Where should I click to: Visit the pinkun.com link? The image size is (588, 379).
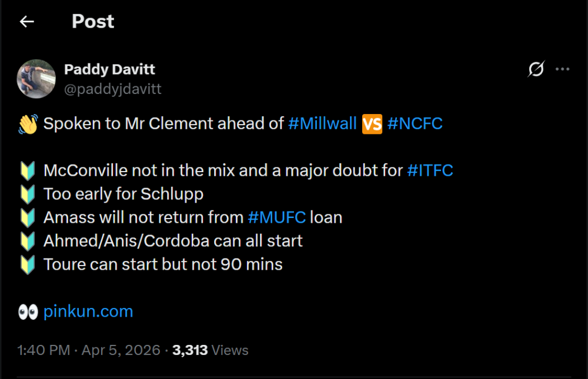[x=88, y=311]
